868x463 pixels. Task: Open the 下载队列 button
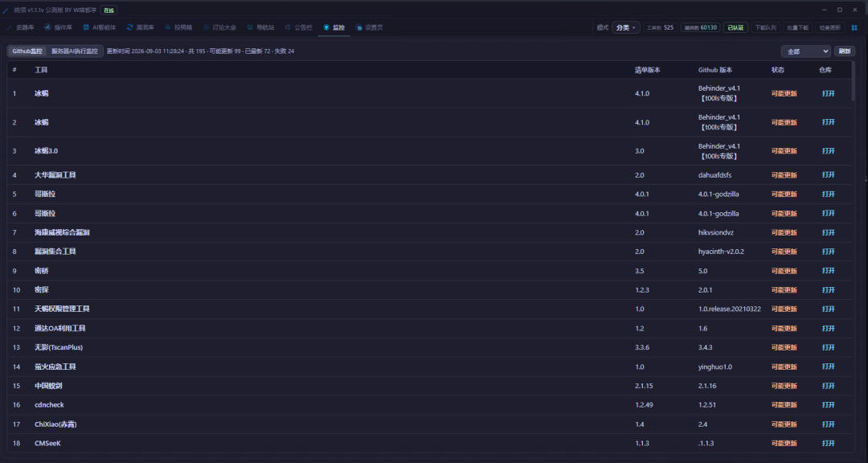pyautogui.click(x=766, y=27)
